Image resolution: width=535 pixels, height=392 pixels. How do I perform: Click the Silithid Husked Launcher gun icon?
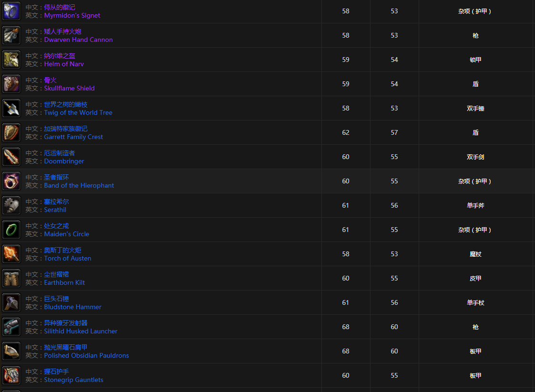(x=11, y=327)
